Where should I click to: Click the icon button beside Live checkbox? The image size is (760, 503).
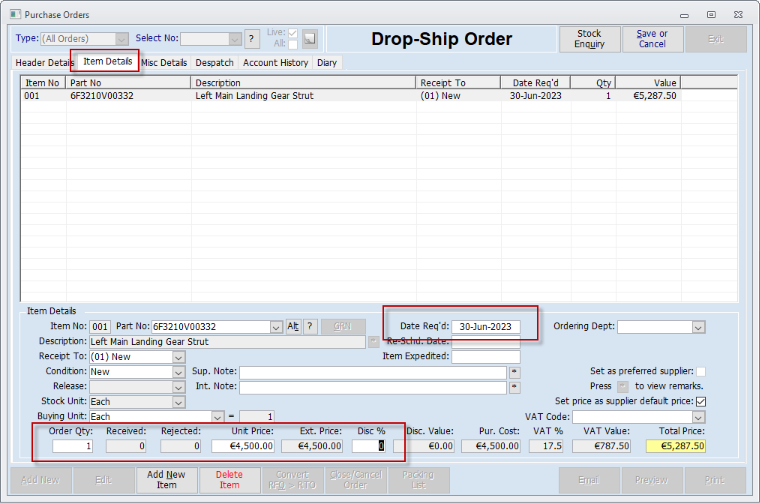pos(310,39)
